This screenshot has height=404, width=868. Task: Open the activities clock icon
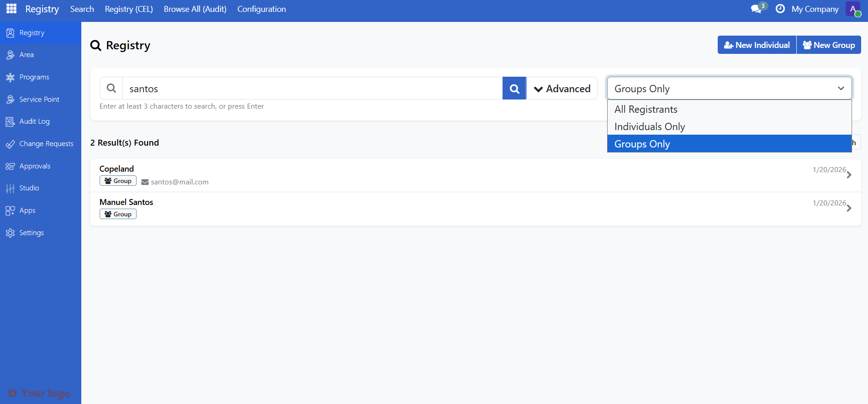tap(780, 9)
